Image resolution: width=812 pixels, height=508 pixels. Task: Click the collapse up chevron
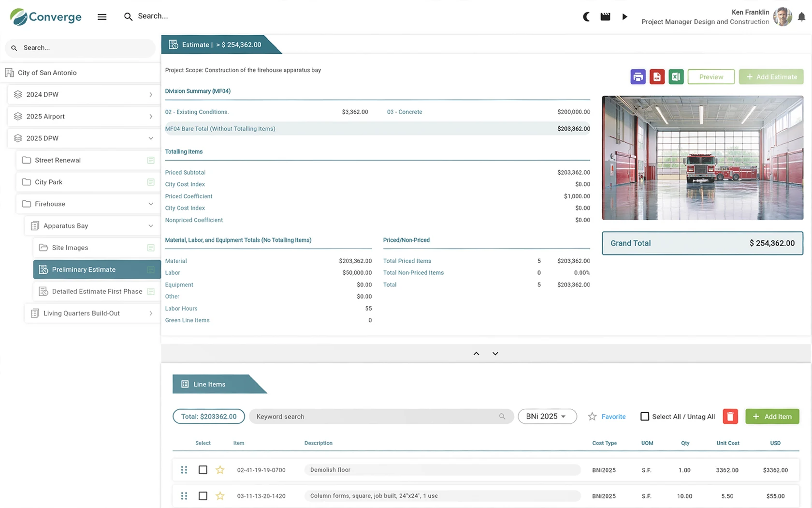(476, 354)
